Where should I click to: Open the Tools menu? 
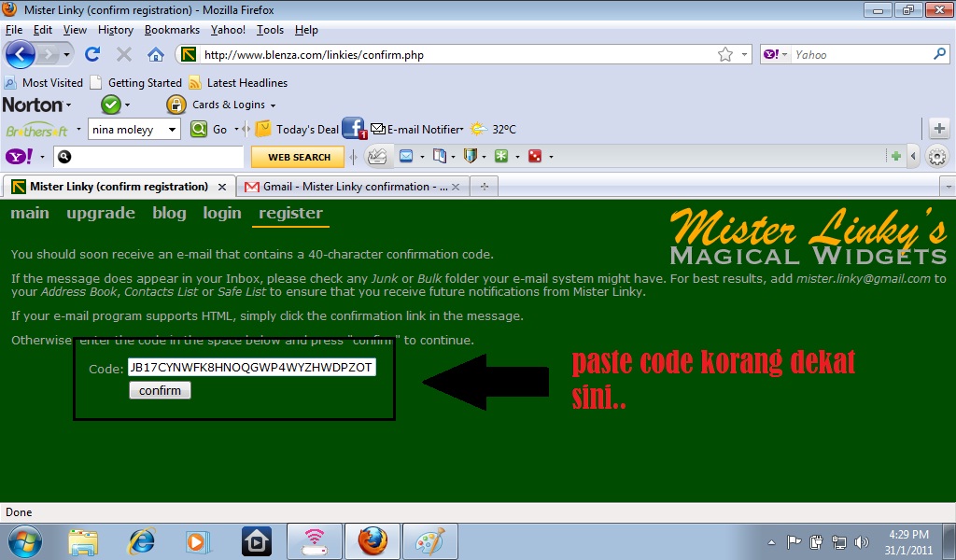270,30
